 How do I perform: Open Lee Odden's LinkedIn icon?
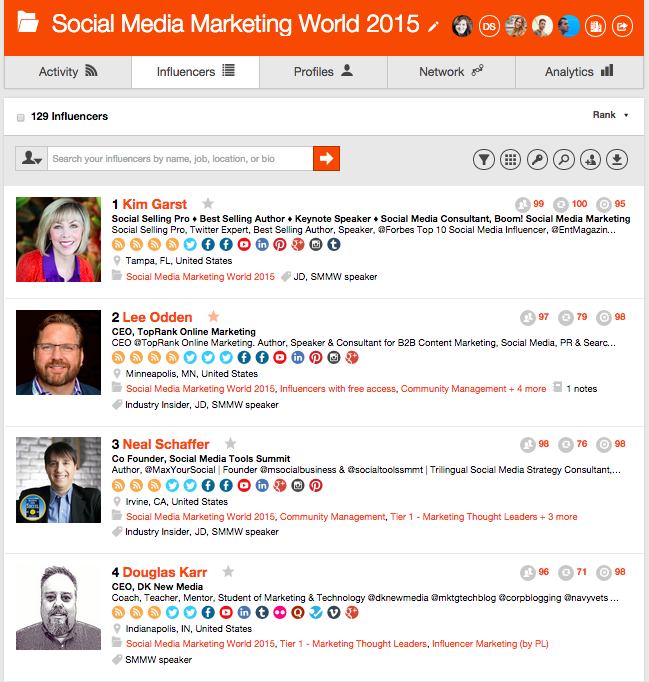[298, 358]
